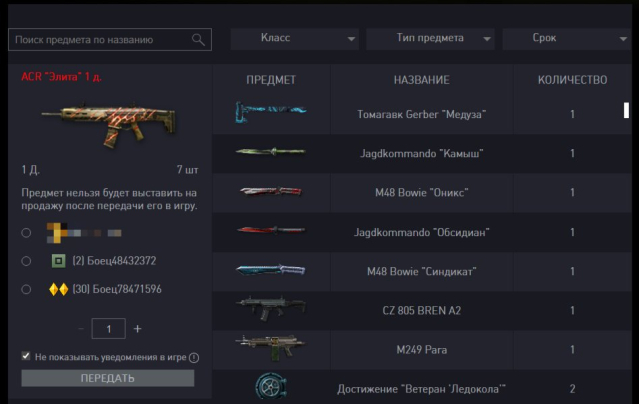Select radio button for Боец78471596
The height and width of the screenshot is (404, 639).
pos(26,289)
